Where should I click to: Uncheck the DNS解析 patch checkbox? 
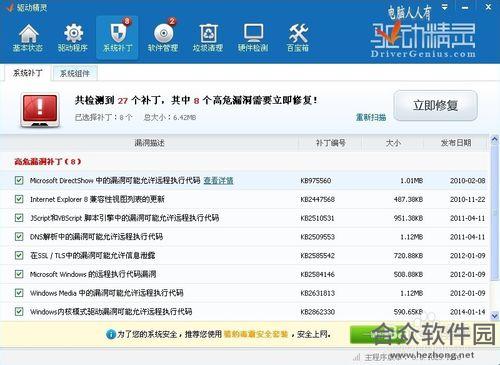pyautogui.click(x=19, y=237)
